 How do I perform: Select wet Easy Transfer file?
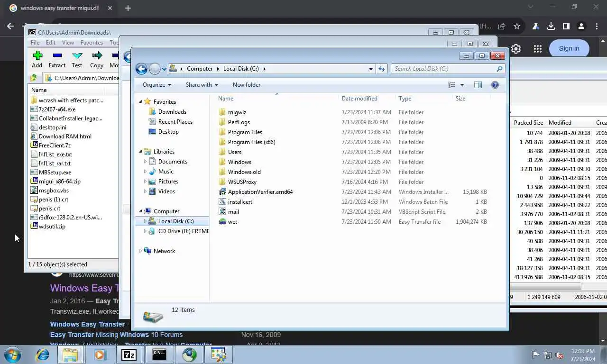tap(232, 222)
